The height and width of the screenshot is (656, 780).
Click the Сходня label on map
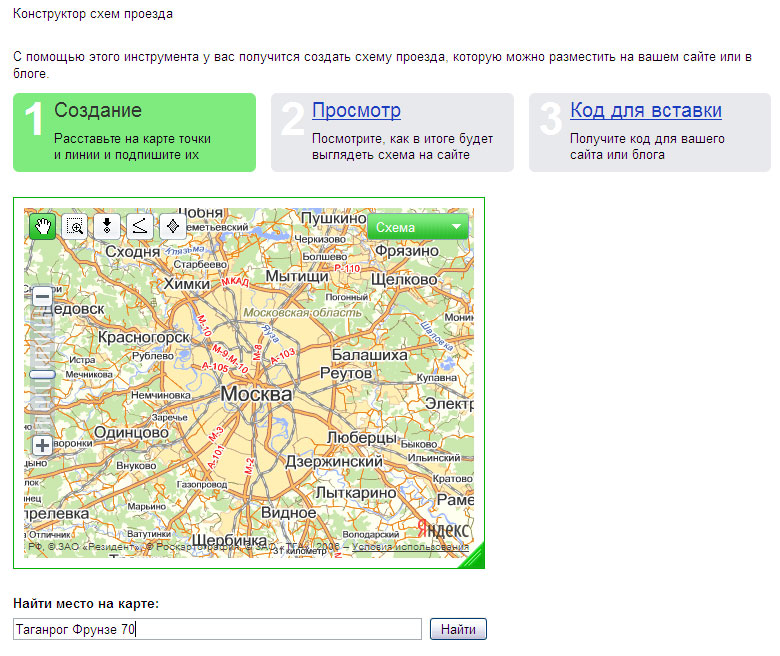tap(132, 252)
